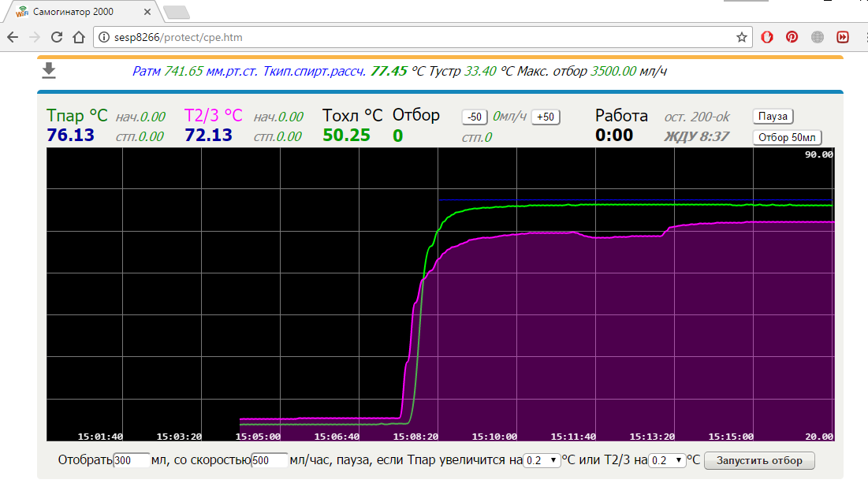Click the Тохл value 50.25
Viewport: 868px width, 502px height.
[x=346, y=135]
